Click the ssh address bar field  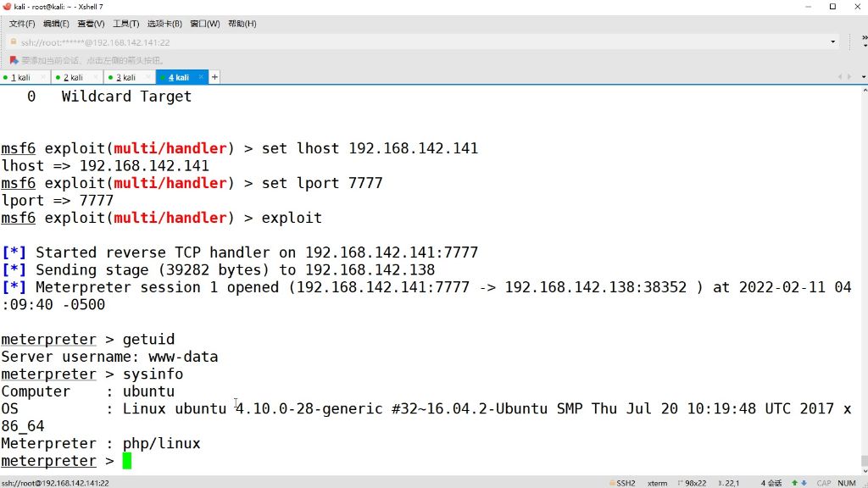[x=420, y=42]
